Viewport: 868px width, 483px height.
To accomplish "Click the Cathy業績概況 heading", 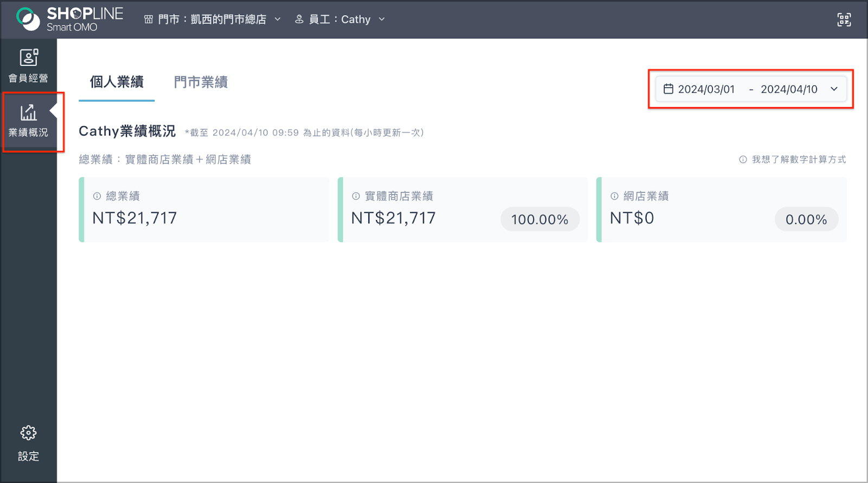I will pos(127,131).
